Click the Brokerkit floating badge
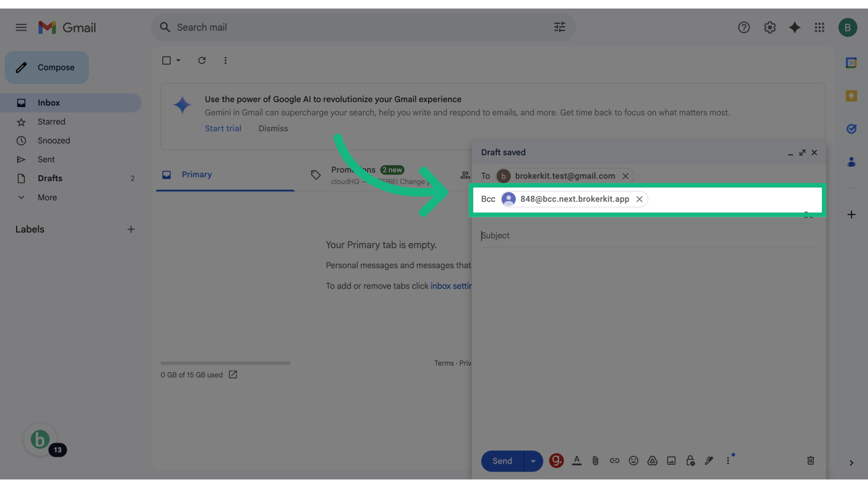868x488 pixels. (x=40, y=439)
